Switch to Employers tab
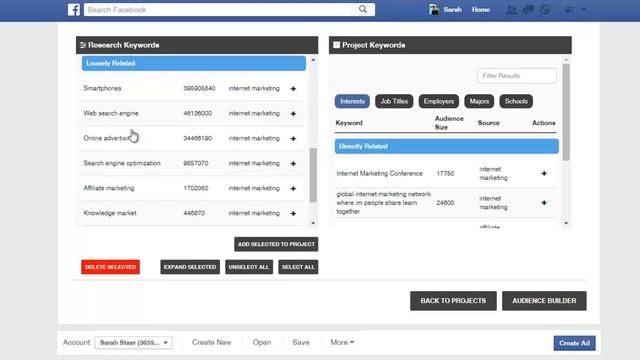The width and height of the screenshot is (640, 360). click(x=439, y=101)
